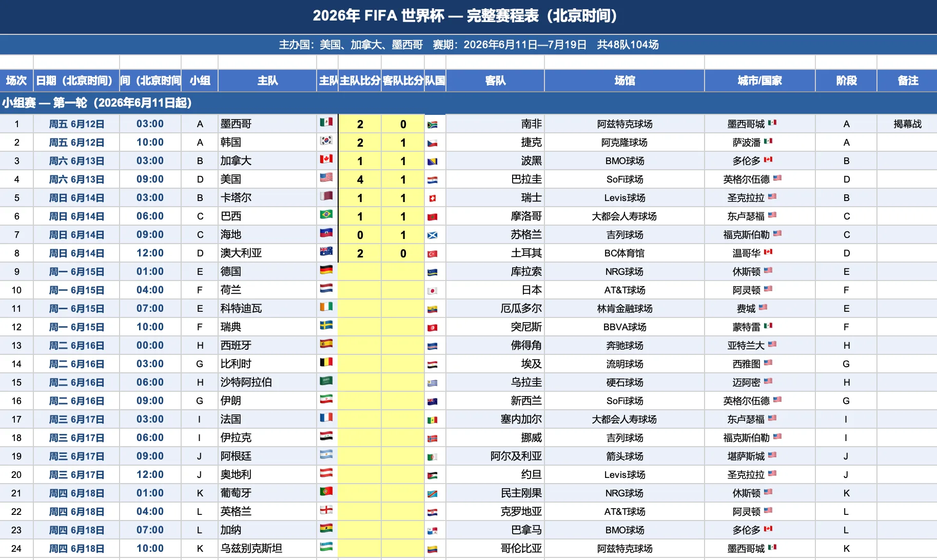Click the Mexico flag beside 墨西哥 home team

pos(326,122)
